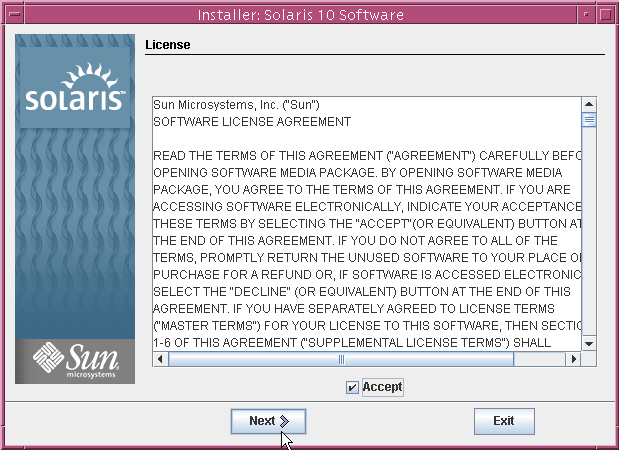Click the horizontal scroll left arrow
The image size is (619, 450).
160,359
